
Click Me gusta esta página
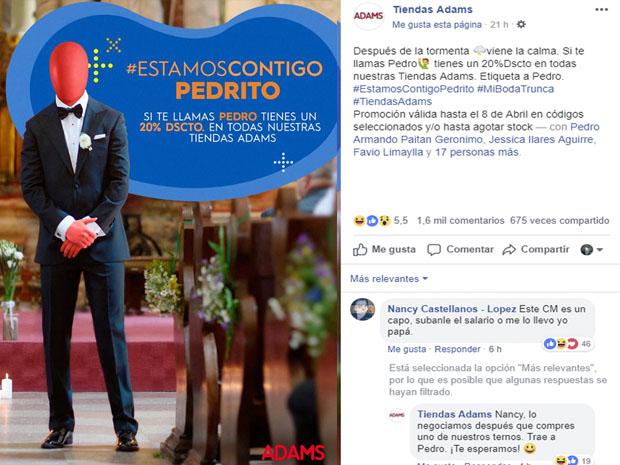point(437,25)
